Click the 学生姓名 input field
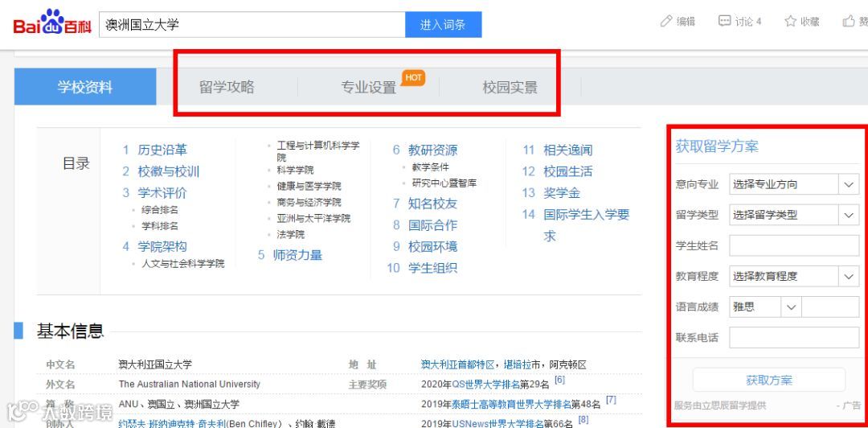Viewport: 868px width, 428px height. tap(794, 245)
